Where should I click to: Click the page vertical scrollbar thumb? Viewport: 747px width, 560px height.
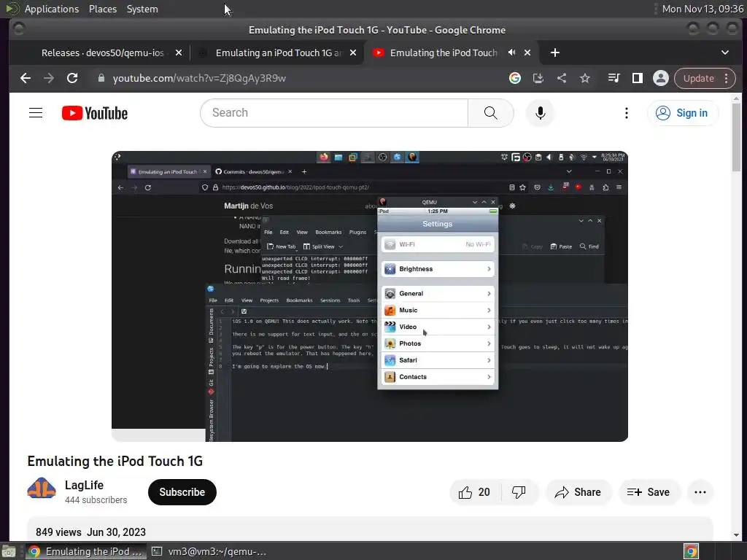click(736, 137)
